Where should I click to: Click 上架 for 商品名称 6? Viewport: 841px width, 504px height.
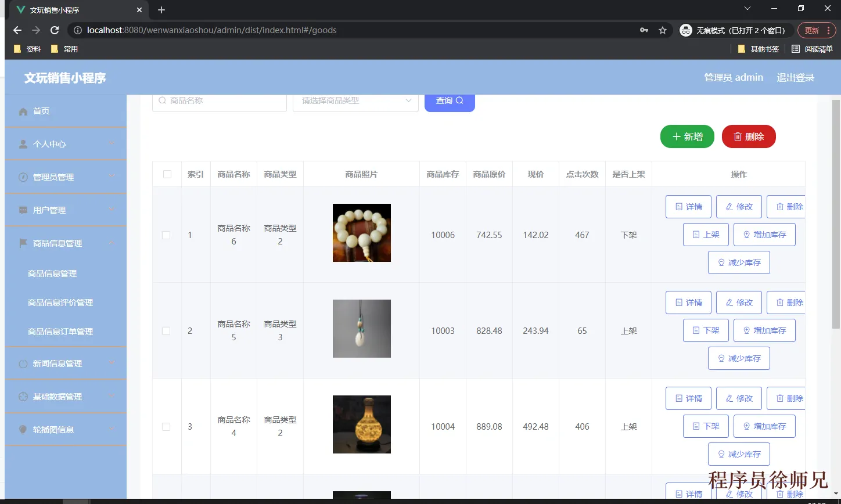tap(706, 235)
